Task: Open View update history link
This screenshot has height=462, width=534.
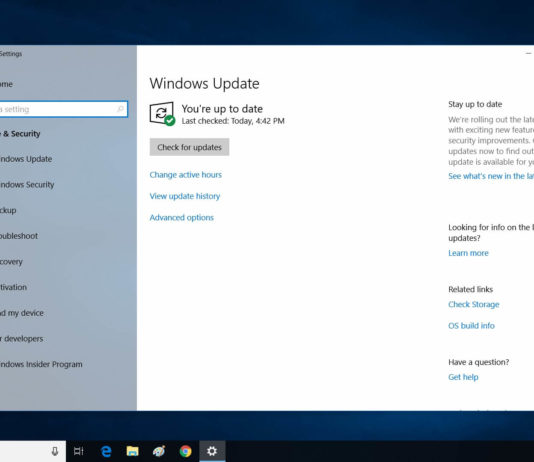Action: [x=185, y=196]
